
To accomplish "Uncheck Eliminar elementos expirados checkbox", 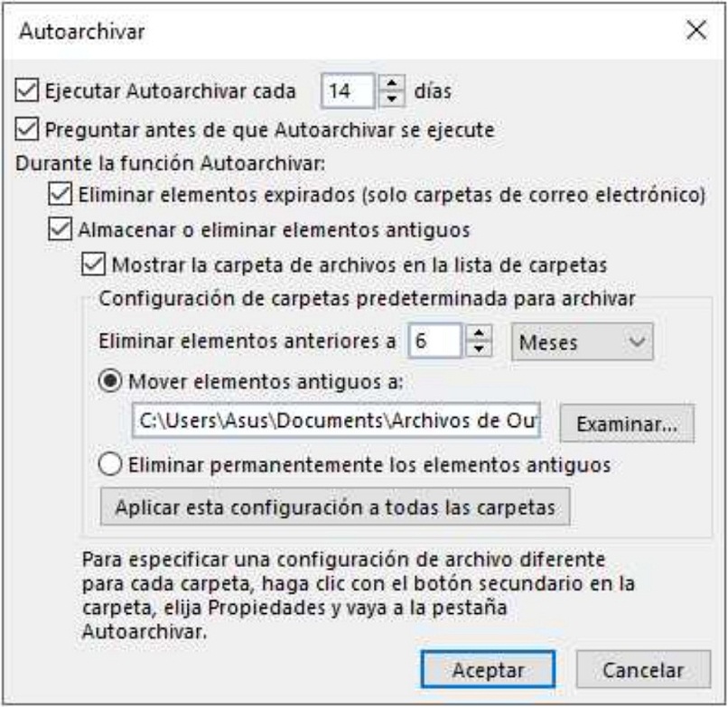I will point(60,193).
